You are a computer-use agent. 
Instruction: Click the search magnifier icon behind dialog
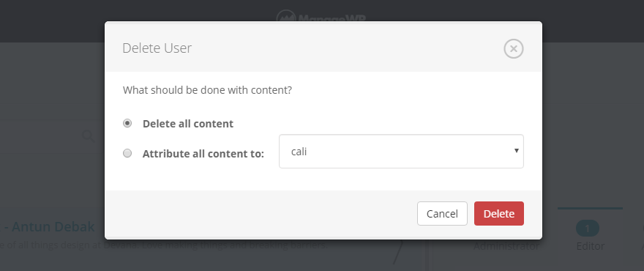(89, 135)
